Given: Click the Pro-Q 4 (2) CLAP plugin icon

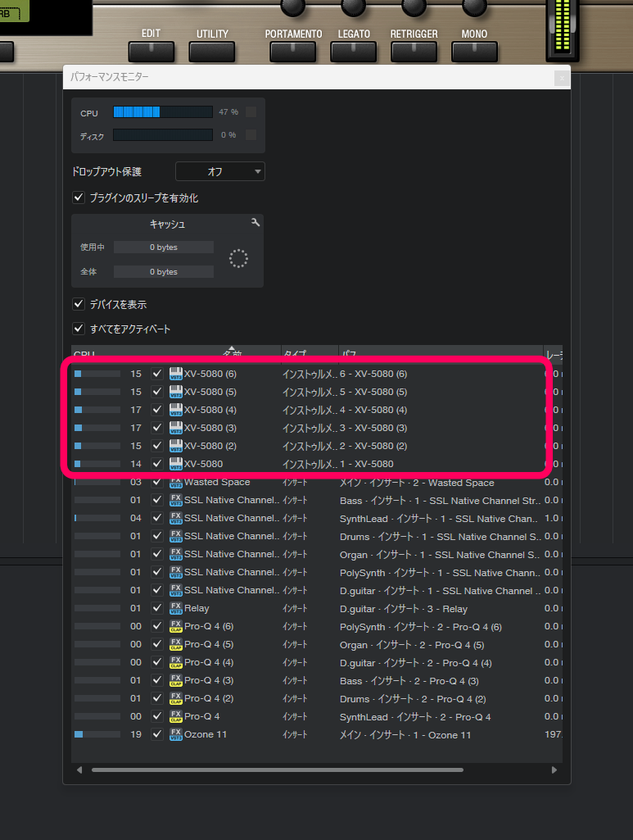Looking at the screenshot, I should click(176, 698).
